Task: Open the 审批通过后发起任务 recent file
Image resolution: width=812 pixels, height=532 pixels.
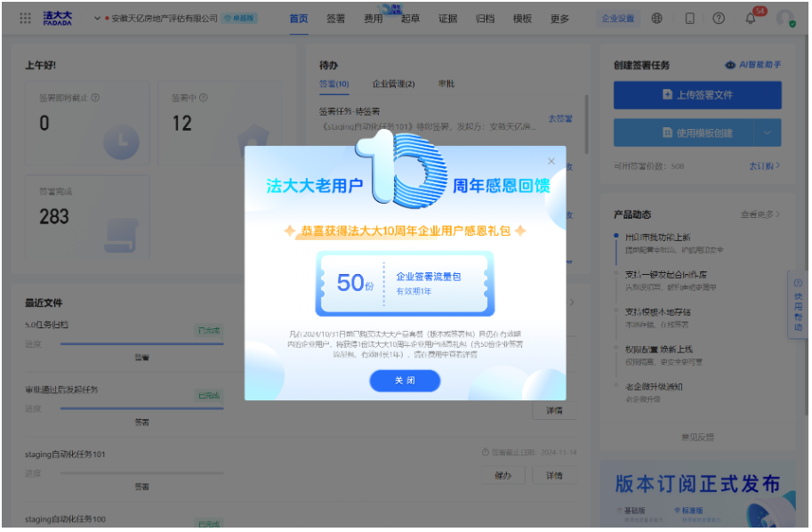Action: (x=61, y=391)
